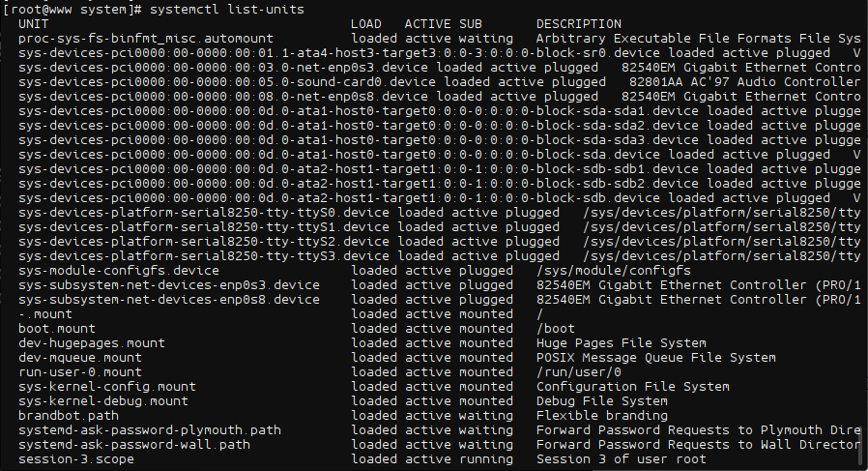Select the session-3.scope unit name

(x=75, y=458)
